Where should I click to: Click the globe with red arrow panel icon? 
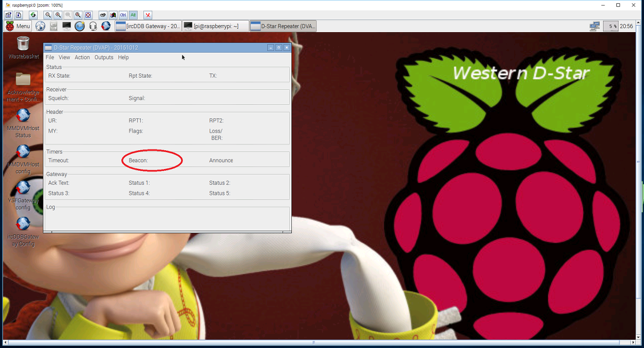106,26
